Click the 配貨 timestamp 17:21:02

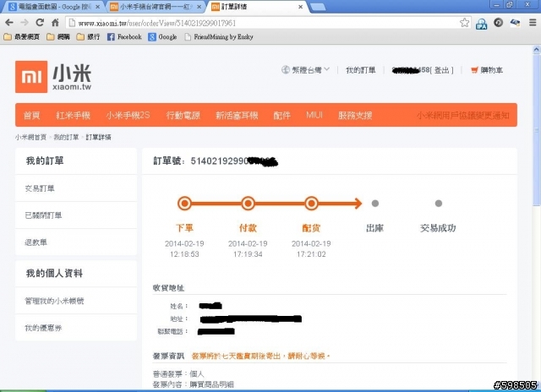(311, 254)
